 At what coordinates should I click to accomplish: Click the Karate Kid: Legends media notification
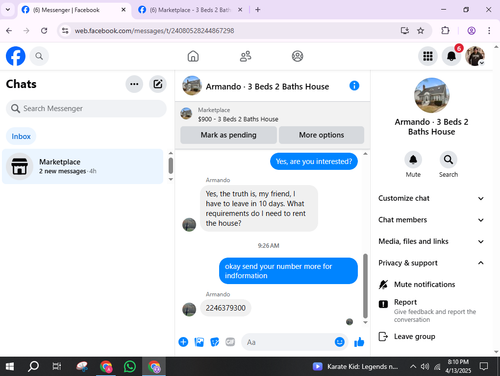click(355, 367)
